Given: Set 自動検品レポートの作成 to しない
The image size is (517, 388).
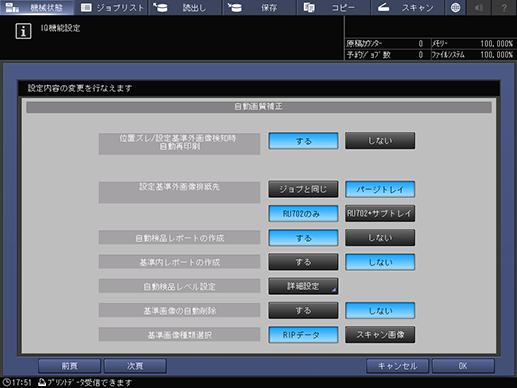Looking at the screenshot, I should [x=380, y=238].
